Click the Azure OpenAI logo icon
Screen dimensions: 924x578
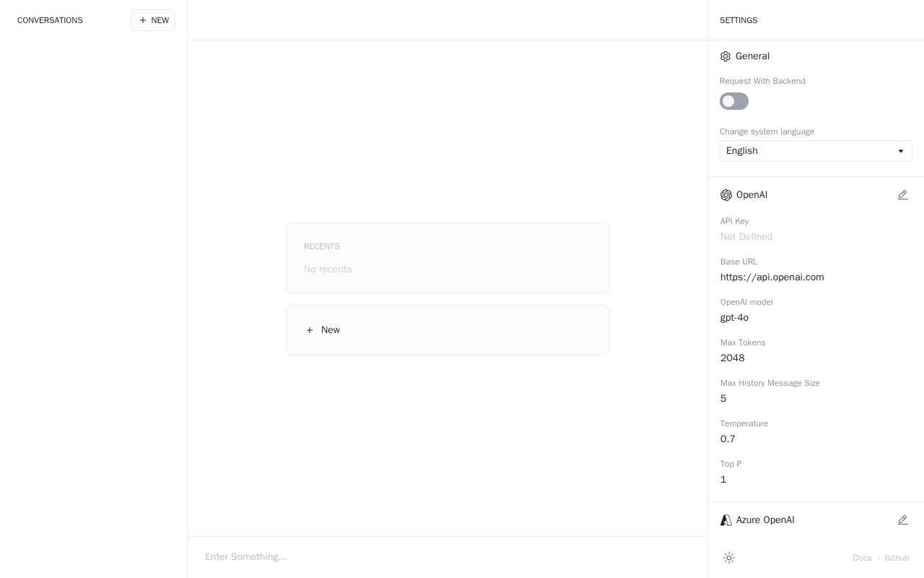point(726,520)
